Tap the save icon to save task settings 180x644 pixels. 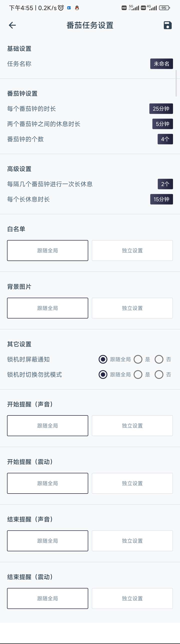167,25
